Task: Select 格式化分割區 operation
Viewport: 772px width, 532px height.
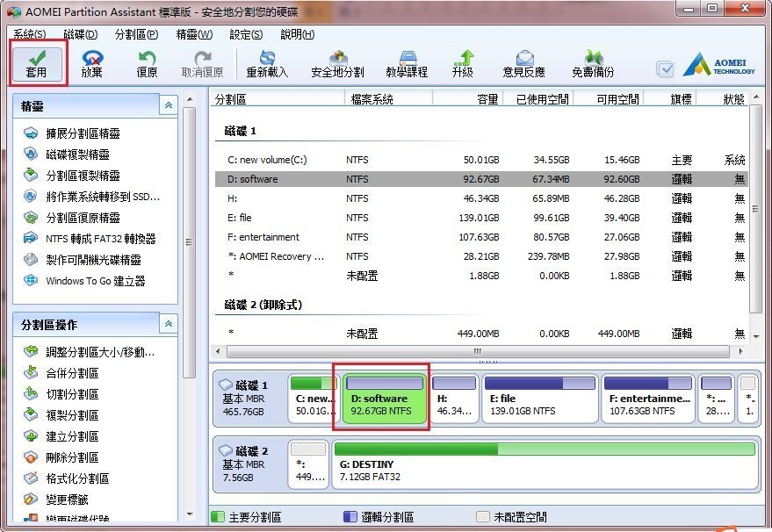Action: [67, 478]
